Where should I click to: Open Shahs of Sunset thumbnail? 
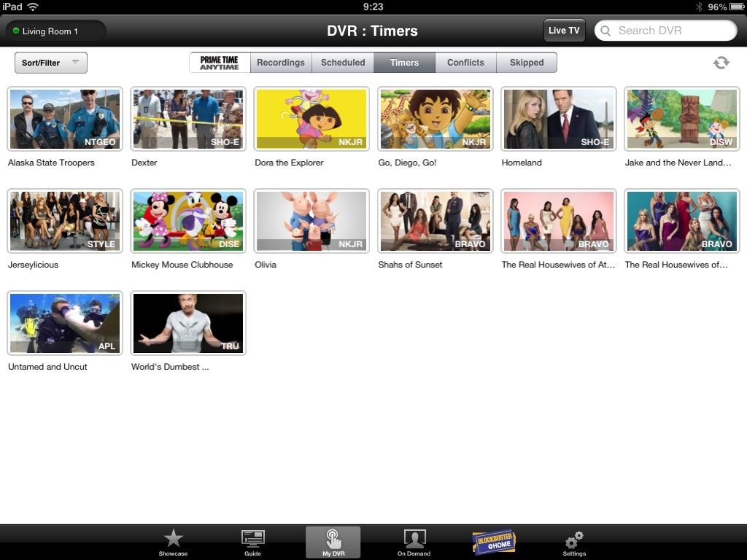coord(435,221)
